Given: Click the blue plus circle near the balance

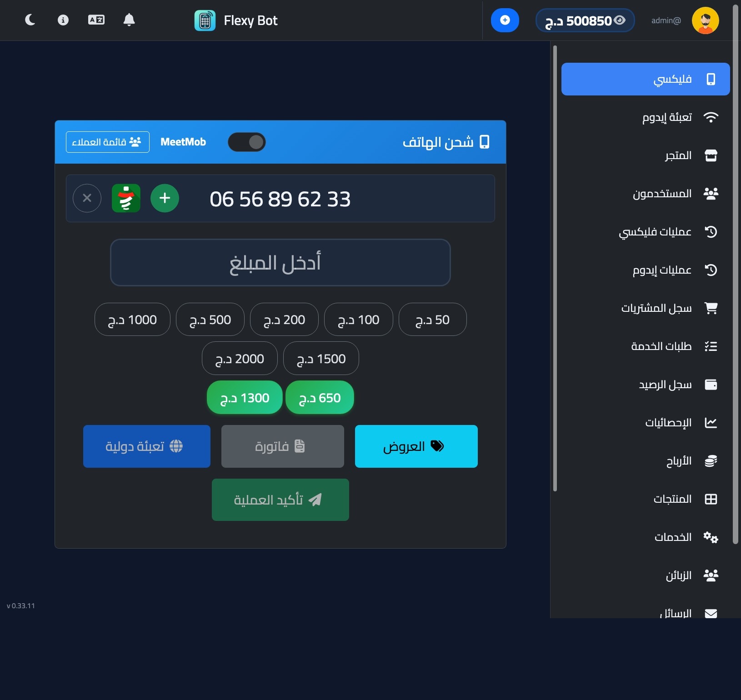Looking at the screenshot, I should click(505, 20).
